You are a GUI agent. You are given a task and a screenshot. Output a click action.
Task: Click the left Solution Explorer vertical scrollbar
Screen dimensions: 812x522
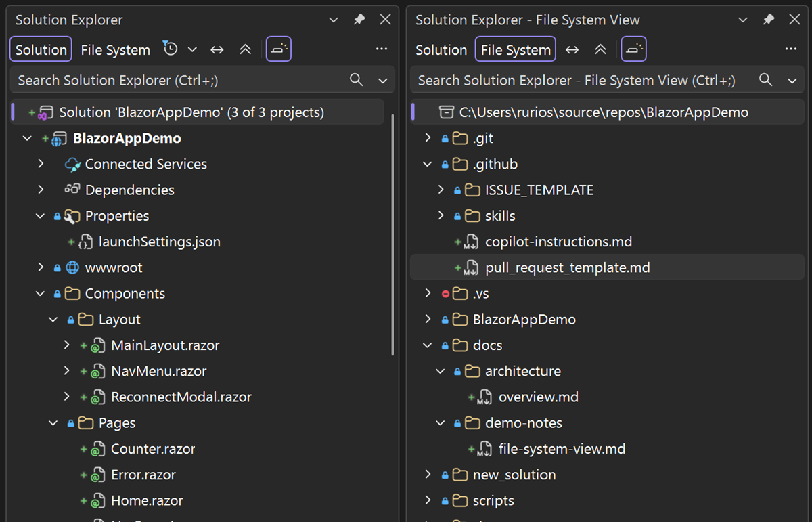[x=393, y=235]
